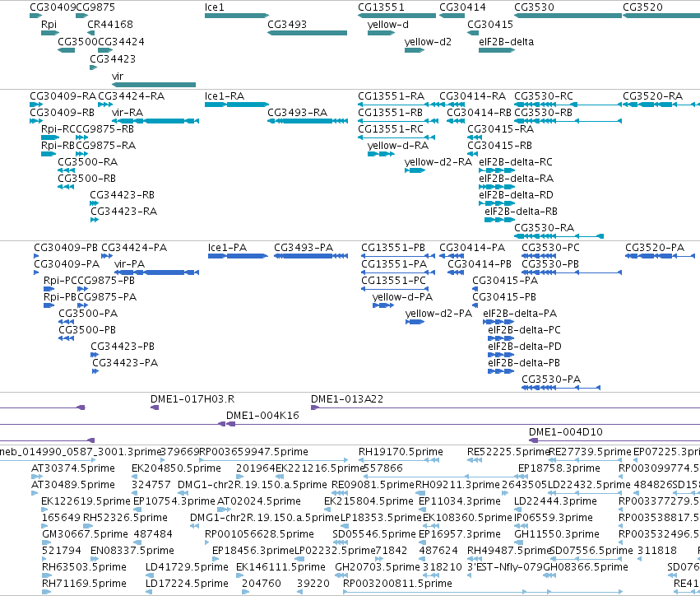Select protein CG3520-PA
The width and height of the screenshot is (700, 596).
[x=661, y=256]
